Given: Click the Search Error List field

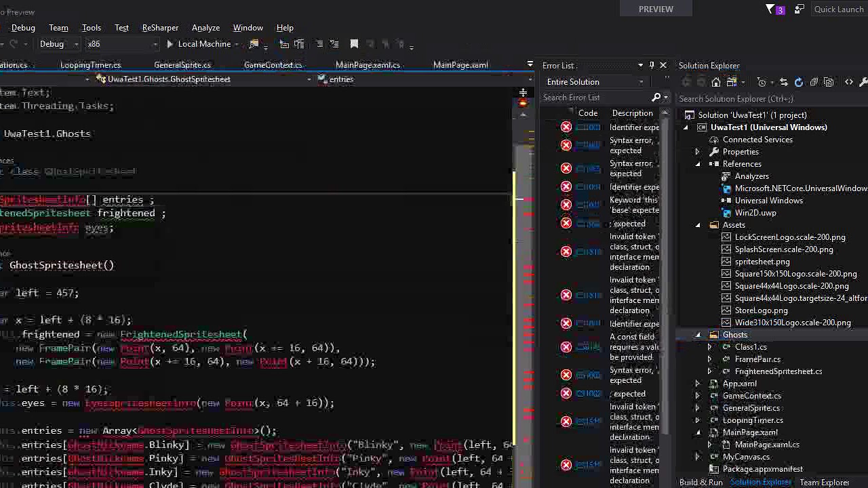Looking at the screenshot, I should click(x=595, y=98).
